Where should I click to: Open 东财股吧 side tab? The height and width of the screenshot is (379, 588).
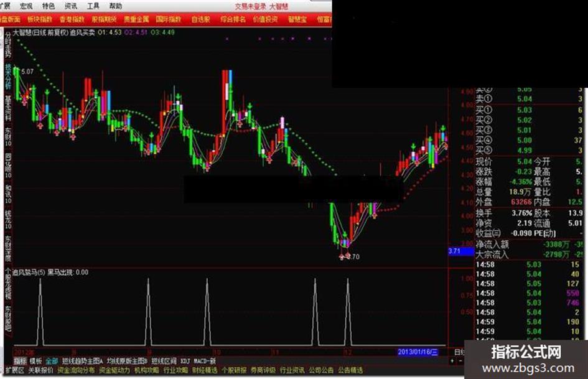tap(8, 319)
